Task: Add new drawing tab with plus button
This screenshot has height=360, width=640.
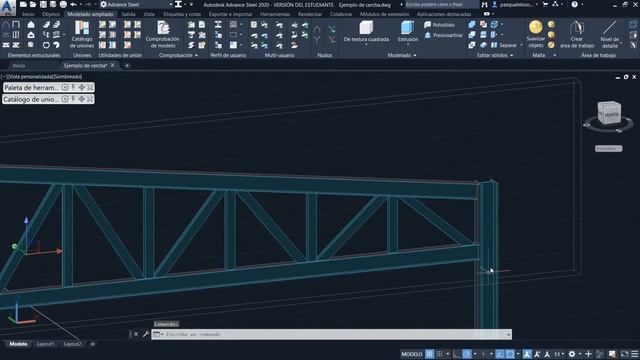Action: pos(127,65)
